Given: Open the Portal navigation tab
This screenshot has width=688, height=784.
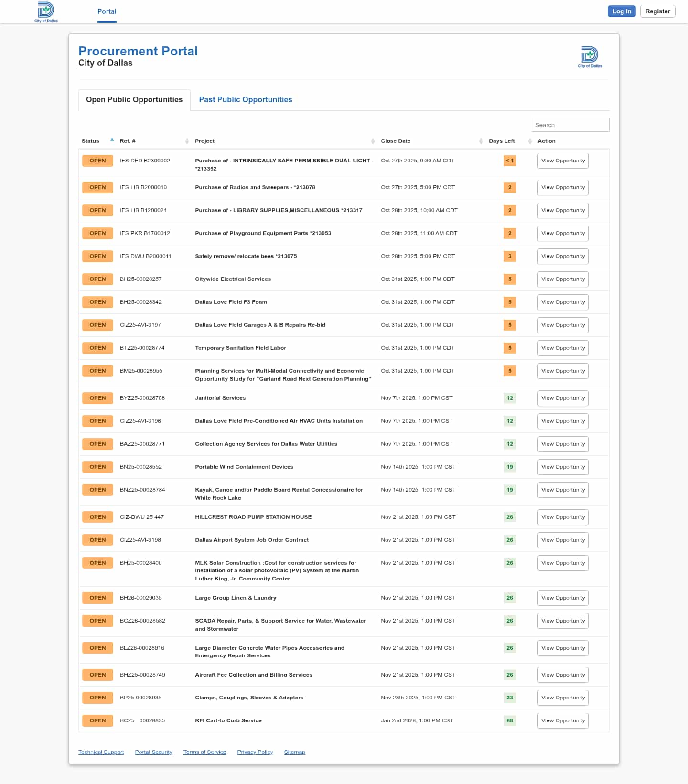Looking at the screenshot, I should [107, 11].
